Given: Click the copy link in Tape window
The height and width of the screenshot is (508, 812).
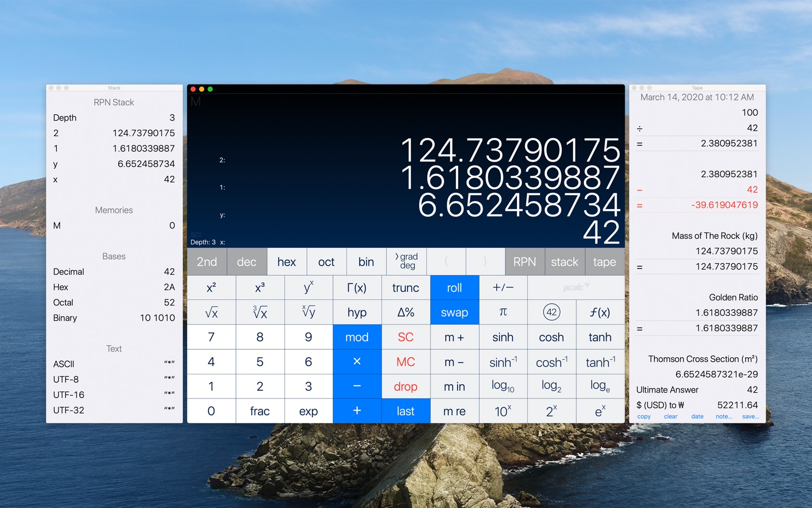Looking at the screenshot, I should click(644, 416).
